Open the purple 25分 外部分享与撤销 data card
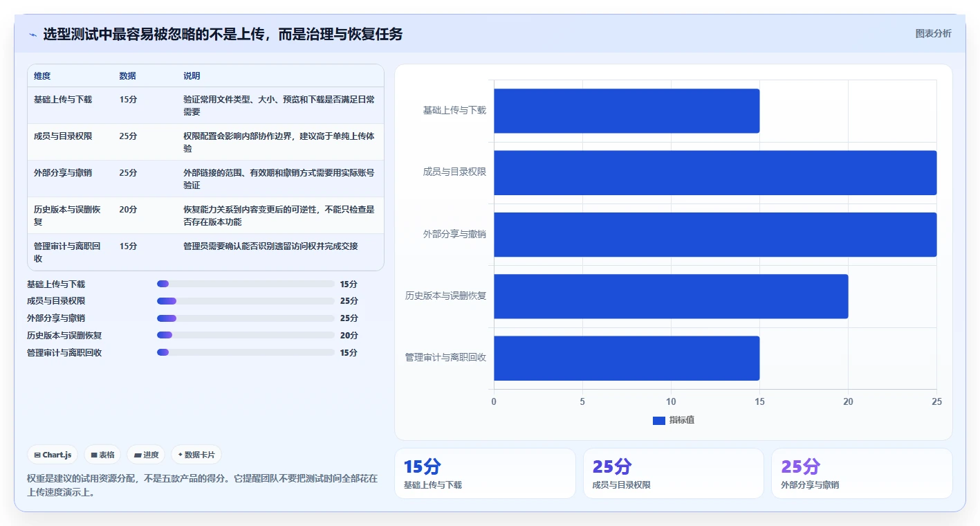This screenshot has height=526, width=980. pyautogui.click(x=862, y=473)
